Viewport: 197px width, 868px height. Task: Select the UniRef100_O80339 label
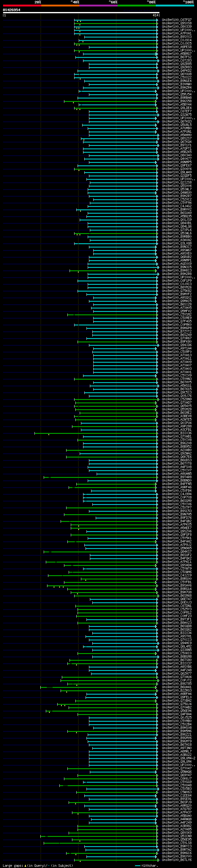[x=176, y=26]
